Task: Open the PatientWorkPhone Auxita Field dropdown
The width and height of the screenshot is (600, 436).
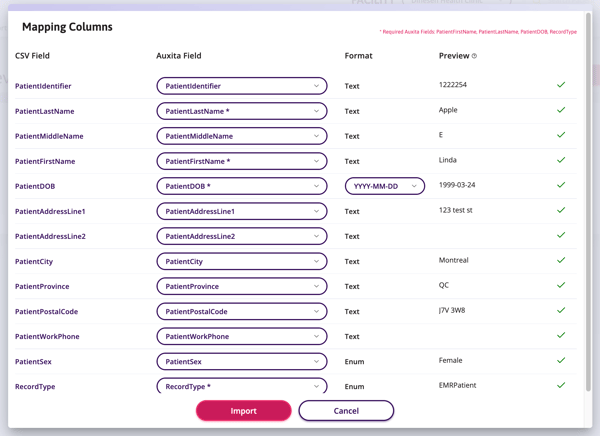Action: point(242,336)
